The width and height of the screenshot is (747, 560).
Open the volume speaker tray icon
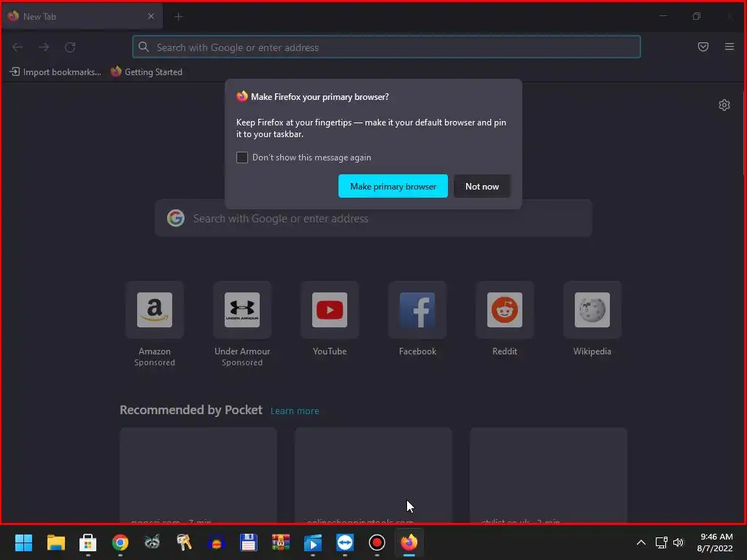pyautogui.click(x=678, y=542)
